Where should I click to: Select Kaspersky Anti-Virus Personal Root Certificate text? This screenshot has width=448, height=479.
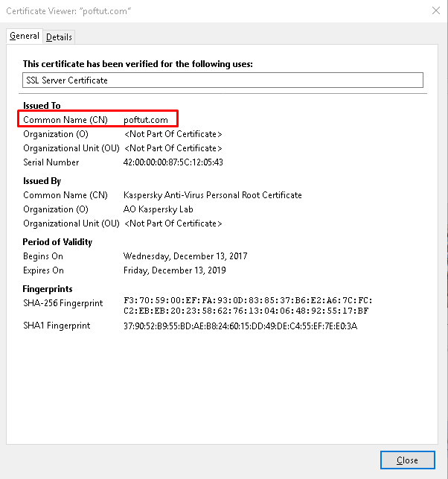(212, 195)
